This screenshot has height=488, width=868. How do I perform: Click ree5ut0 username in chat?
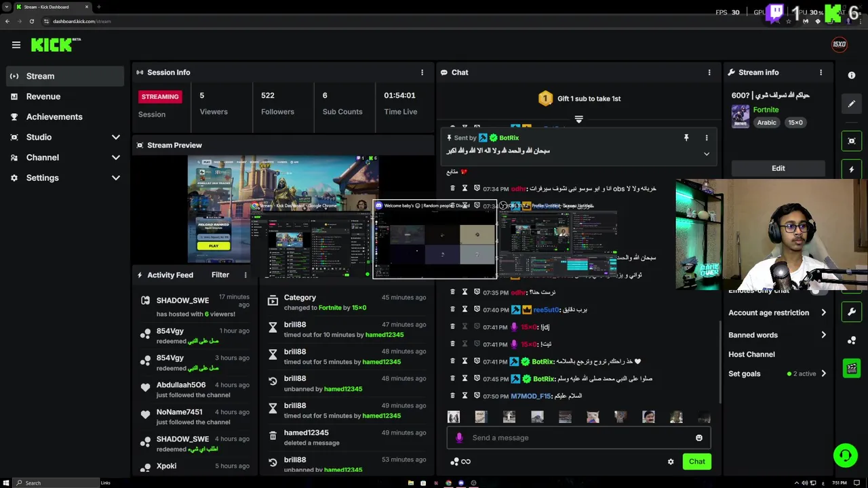click(x=545, y=310)
